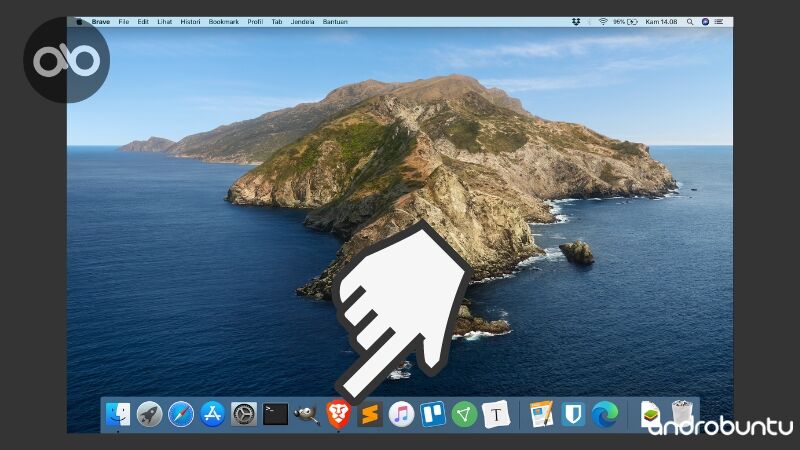The height and width of the screenshot is (450, 800).
Task: Open the green triangle app icon
Action: (464, 414)
